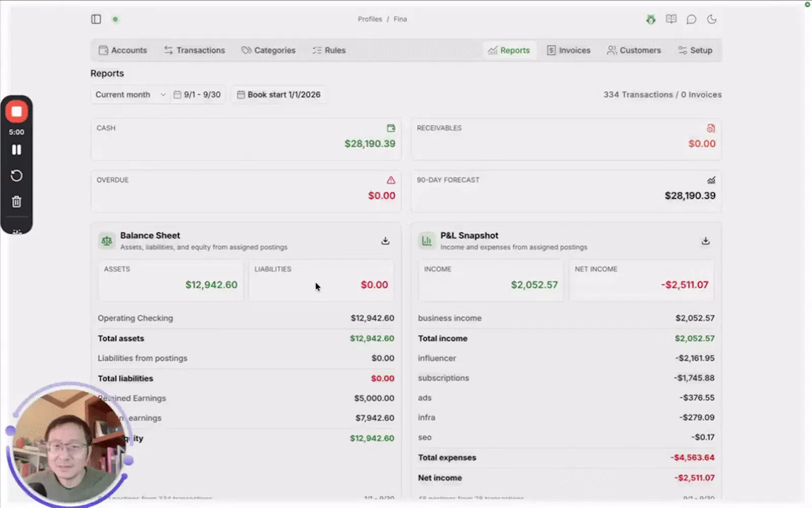
Task: Click the P&L bar chart icon
Action: tap(427, 241)
